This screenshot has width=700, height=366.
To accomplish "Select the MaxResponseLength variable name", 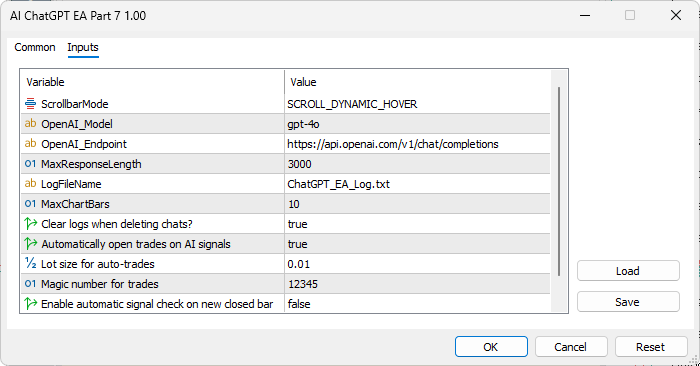I will coord(91,164).
